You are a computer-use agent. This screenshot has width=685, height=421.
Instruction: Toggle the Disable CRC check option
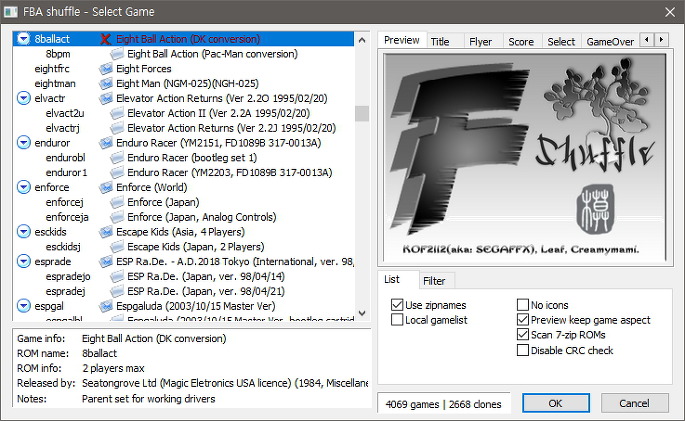tap(522, 350)
